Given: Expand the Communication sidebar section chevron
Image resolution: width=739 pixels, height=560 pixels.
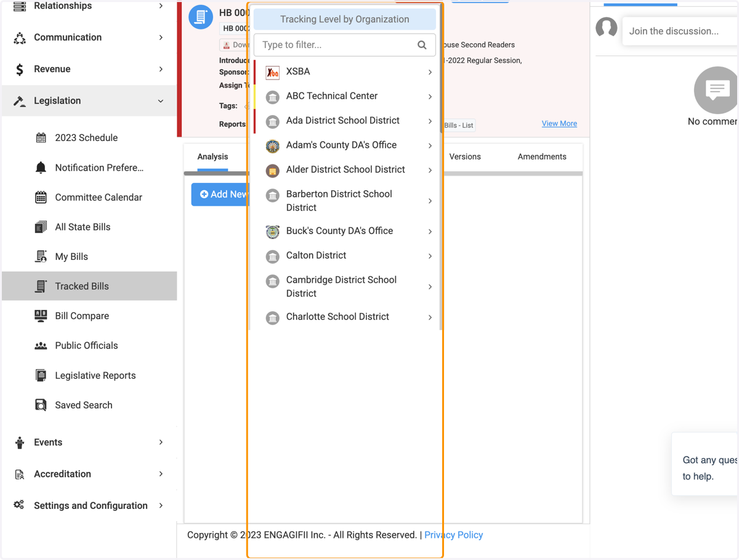Looking at the screenshot, I should point(161,38).
